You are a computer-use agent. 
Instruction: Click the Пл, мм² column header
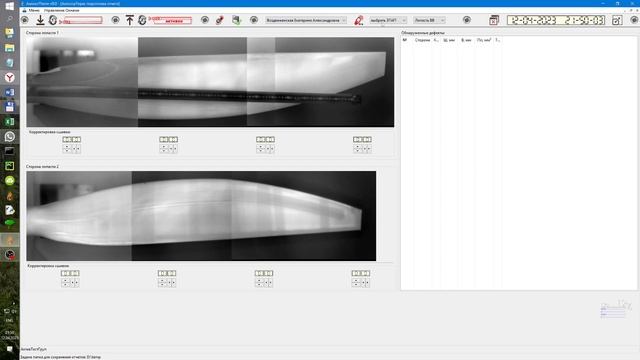click(484, 40)
